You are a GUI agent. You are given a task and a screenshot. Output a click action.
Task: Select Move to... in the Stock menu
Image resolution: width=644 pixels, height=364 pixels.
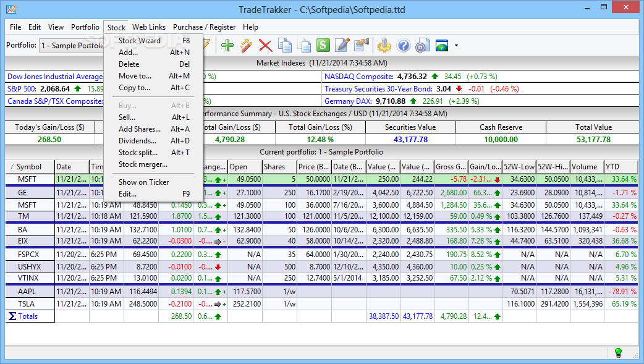tap(154, 76)
